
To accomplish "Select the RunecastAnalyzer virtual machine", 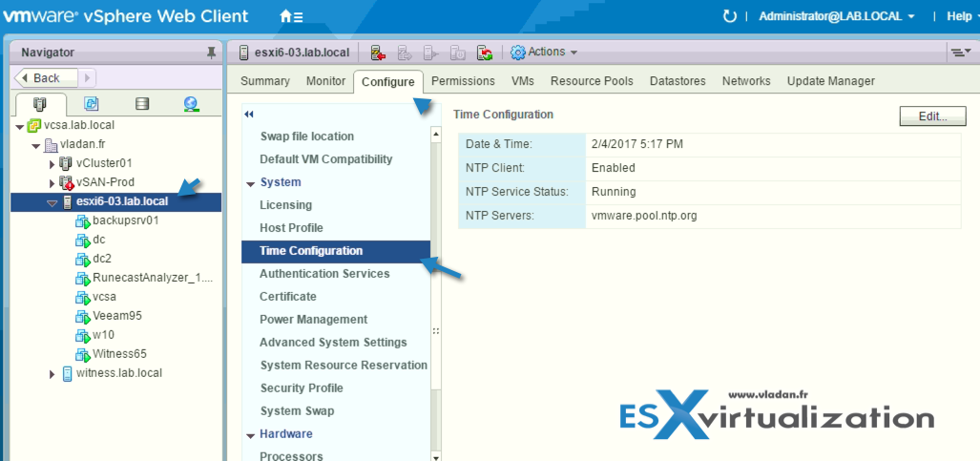I will click(153, 278).
